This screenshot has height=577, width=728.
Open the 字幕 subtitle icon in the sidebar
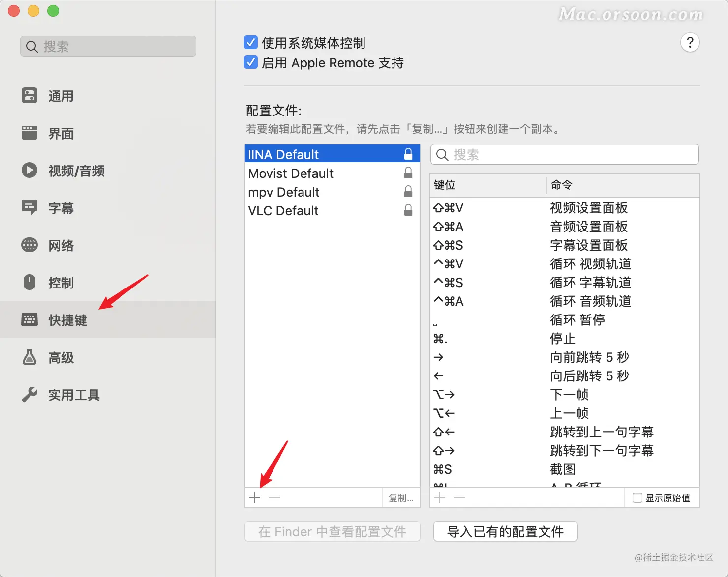tap(30, 207)
